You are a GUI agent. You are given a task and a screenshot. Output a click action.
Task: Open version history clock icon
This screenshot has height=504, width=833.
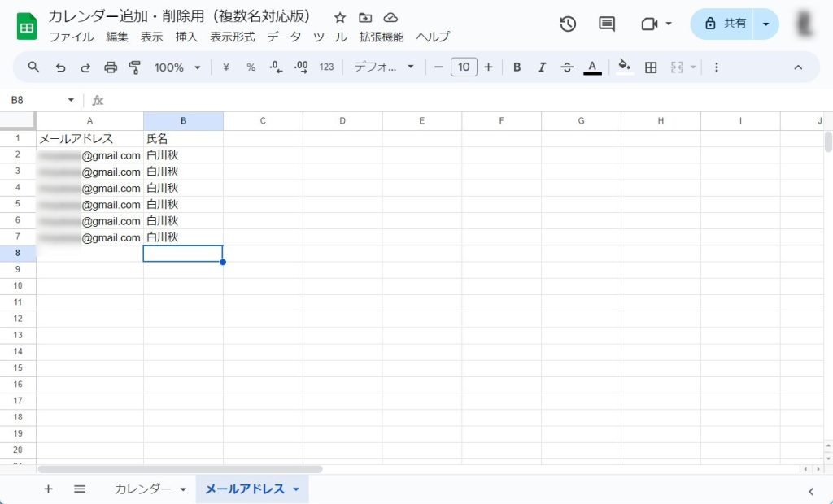pos(568,24)
